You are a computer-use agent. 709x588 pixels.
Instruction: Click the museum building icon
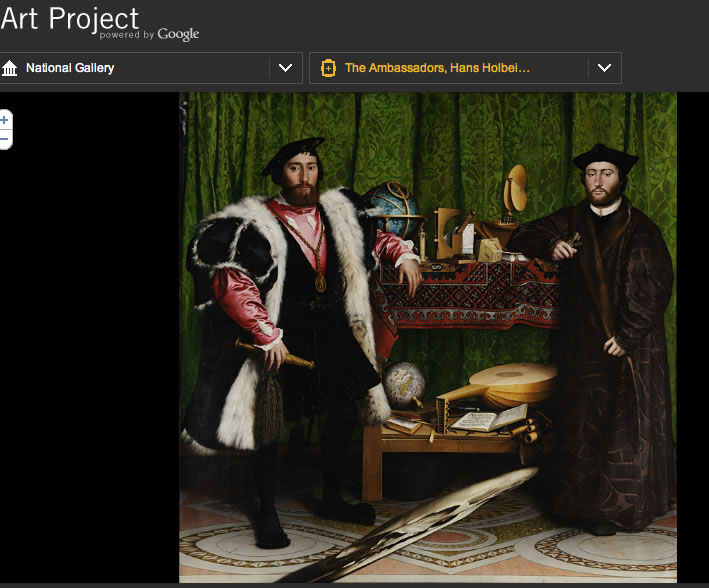click(11, 68)
